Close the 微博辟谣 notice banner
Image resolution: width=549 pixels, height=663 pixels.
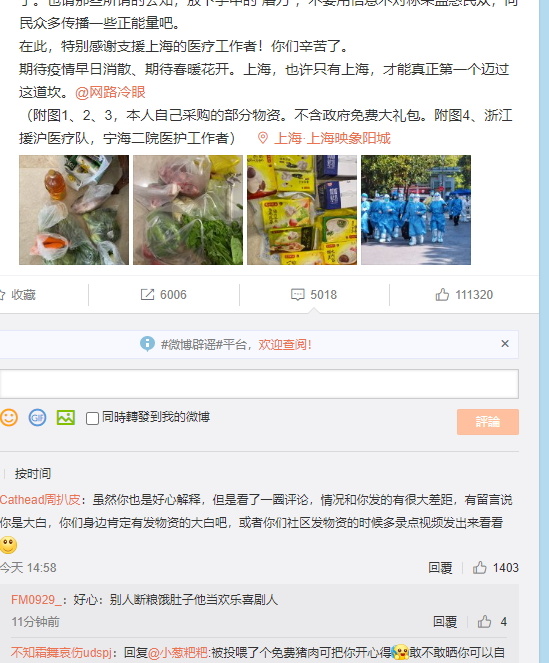tap(505, 344)
